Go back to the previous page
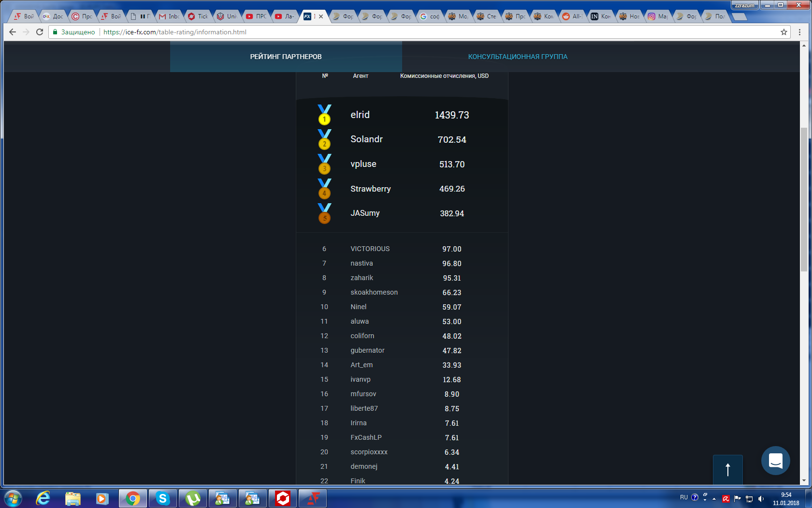Image resolution: width=812 pixels, height=508 pixels. coord(13,32)
